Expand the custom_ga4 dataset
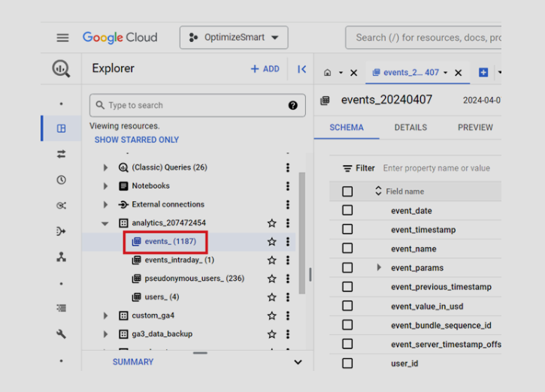 click(105, 315)
